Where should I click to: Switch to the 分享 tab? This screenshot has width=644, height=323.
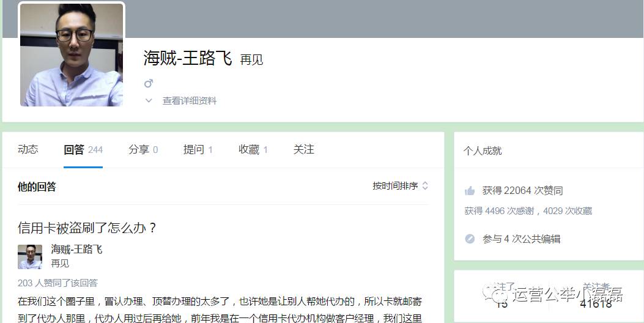tap(143, 150)
